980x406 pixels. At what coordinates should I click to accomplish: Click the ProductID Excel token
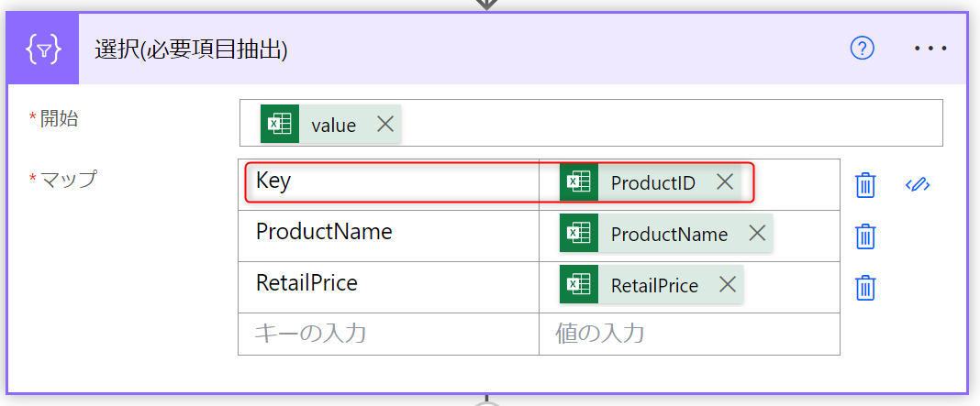(652, 182)
